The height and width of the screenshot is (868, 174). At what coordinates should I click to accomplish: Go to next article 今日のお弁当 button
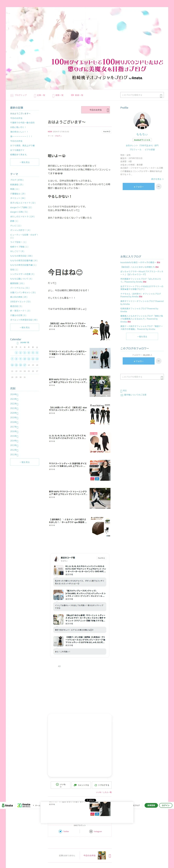pos(96,110)
